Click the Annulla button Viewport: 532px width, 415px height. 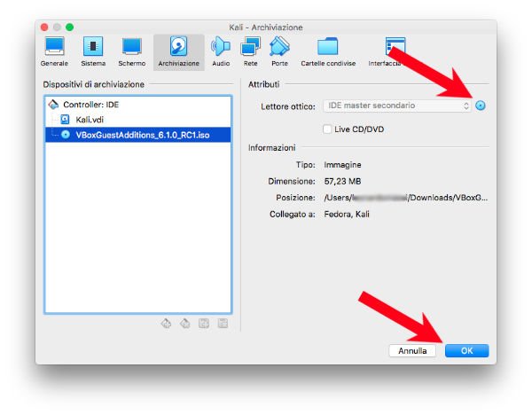point(412,350)
